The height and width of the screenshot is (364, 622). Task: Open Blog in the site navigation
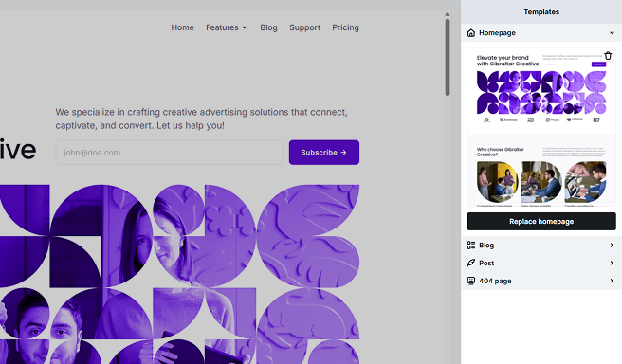click(x=268, y=27)
